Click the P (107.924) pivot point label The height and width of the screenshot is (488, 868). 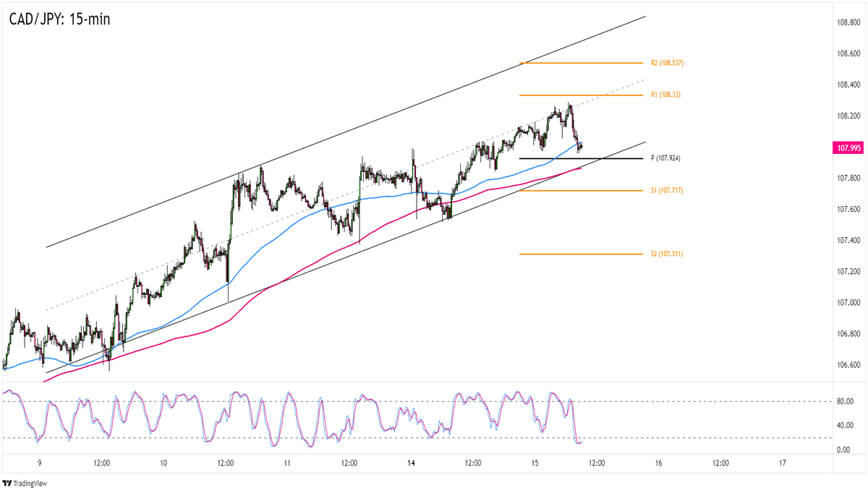pyautogui.click(x=665, y=158)
